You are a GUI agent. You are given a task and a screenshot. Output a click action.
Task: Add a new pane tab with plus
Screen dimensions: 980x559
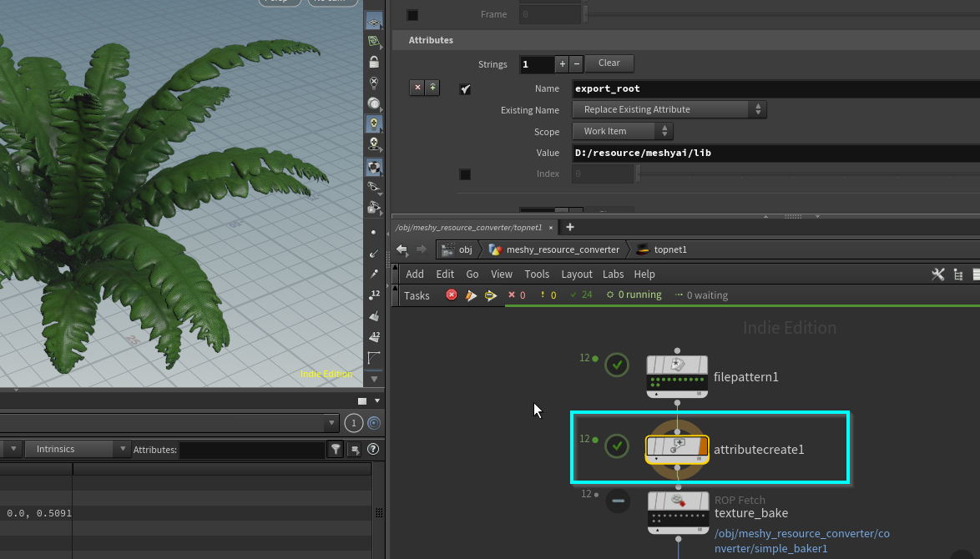click(570, 227)
